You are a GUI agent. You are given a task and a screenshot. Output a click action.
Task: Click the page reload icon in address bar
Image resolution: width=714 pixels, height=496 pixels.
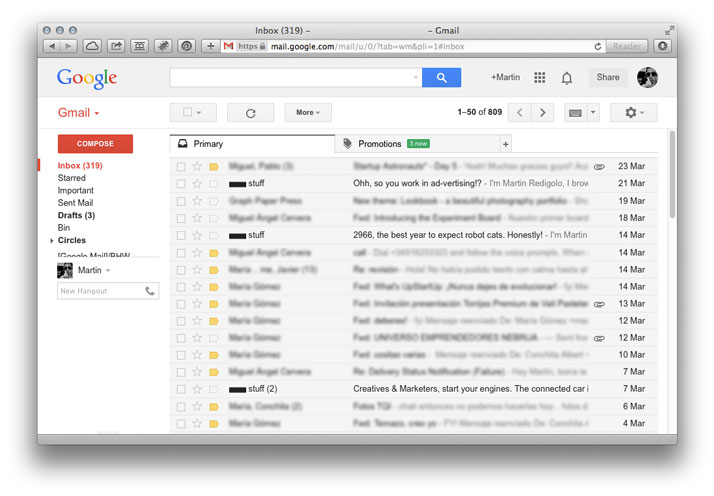point(598,46)
